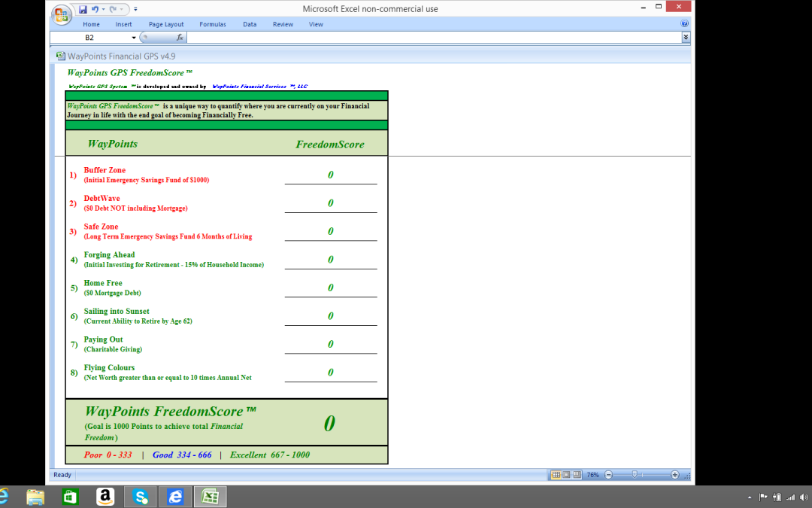This screenshot has width=812, height=508.
Task: Click the 'Excellent 667 - 1000' rating text
Action: (x=270, y=455)
